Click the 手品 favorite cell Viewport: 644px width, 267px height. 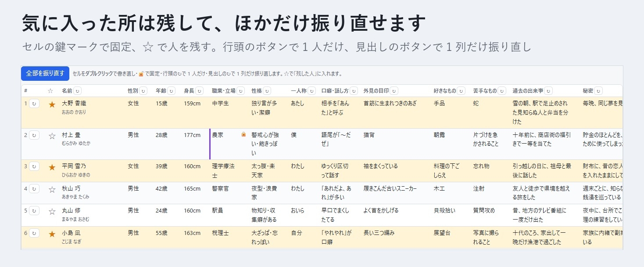451,112
